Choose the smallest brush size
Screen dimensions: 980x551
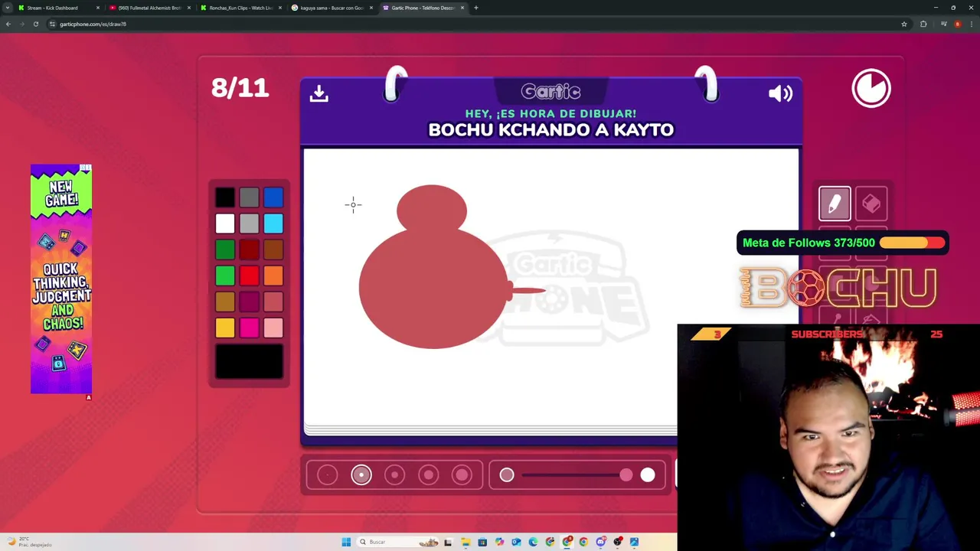pos(327,475)
